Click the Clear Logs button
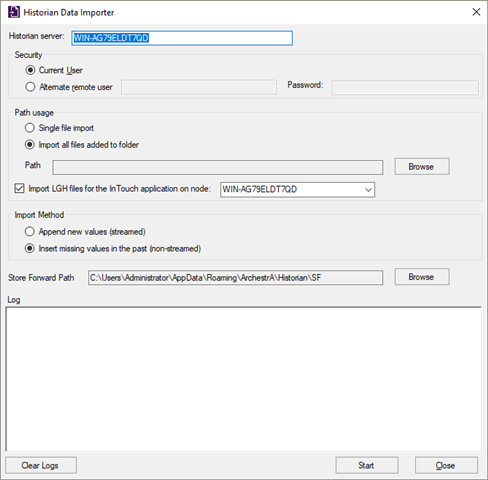 pyautogui.click(x=41, y=465)
